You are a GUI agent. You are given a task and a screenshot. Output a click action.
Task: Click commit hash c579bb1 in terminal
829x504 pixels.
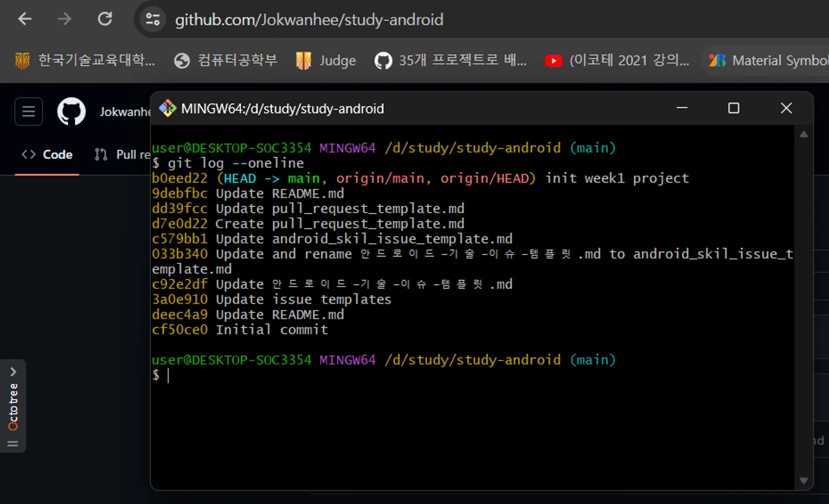coord(179,239)
